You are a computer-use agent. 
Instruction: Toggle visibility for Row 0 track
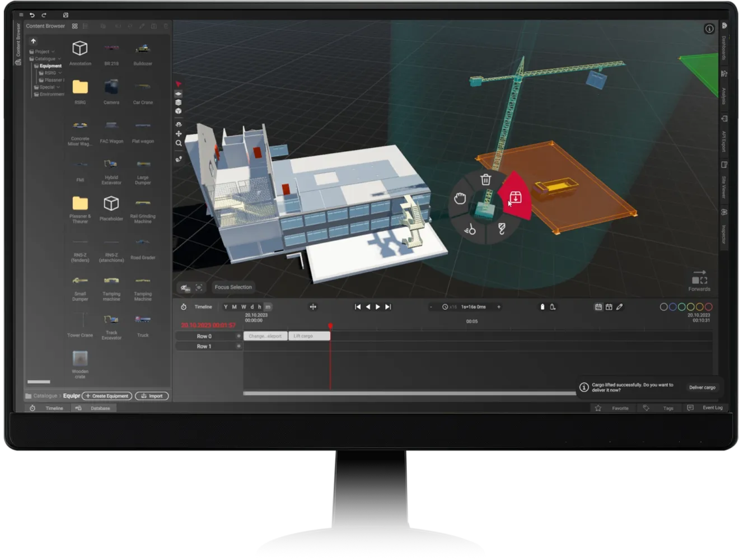[x=239, y=336]
